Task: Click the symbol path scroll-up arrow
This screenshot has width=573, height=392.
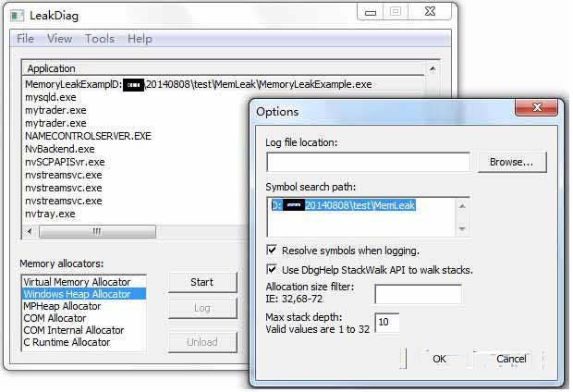Action: pyautogui.click(x=462, y=206)
